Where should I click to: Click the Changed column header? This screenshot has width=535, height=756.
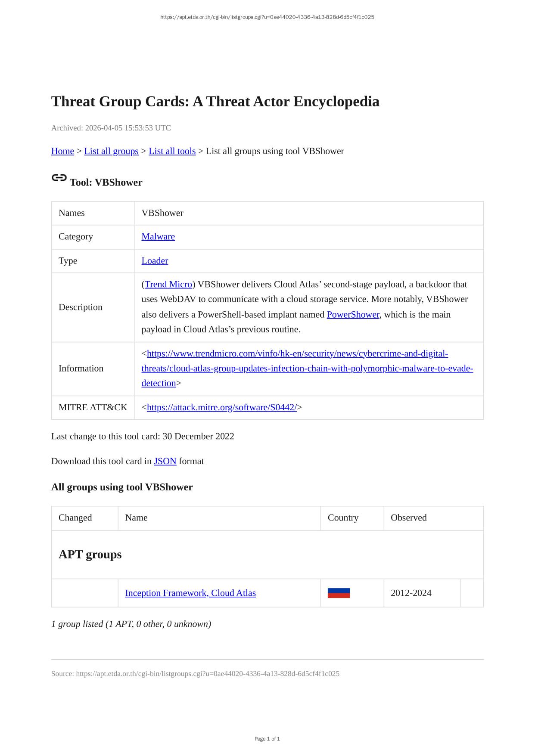(75, 517)
